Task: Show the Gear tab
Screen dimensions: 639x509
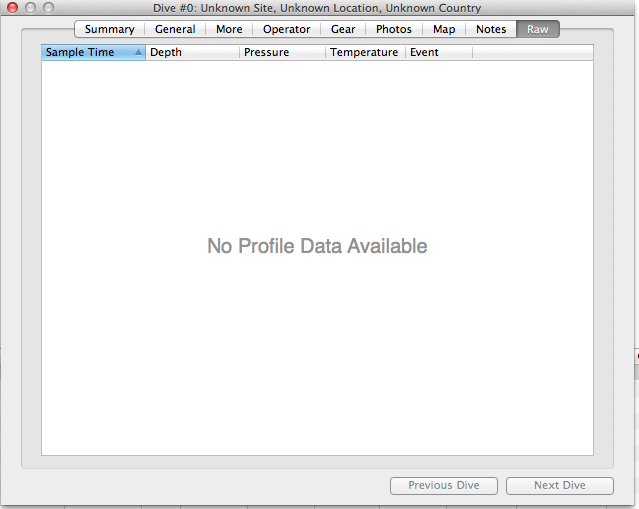Action: [x=343, y=29]
